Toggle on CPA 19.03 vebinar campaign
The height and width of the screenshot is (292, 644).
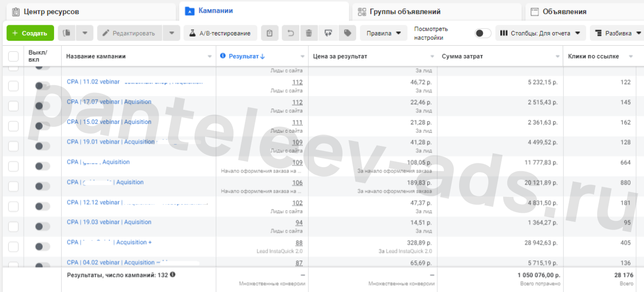pos(42,226)
